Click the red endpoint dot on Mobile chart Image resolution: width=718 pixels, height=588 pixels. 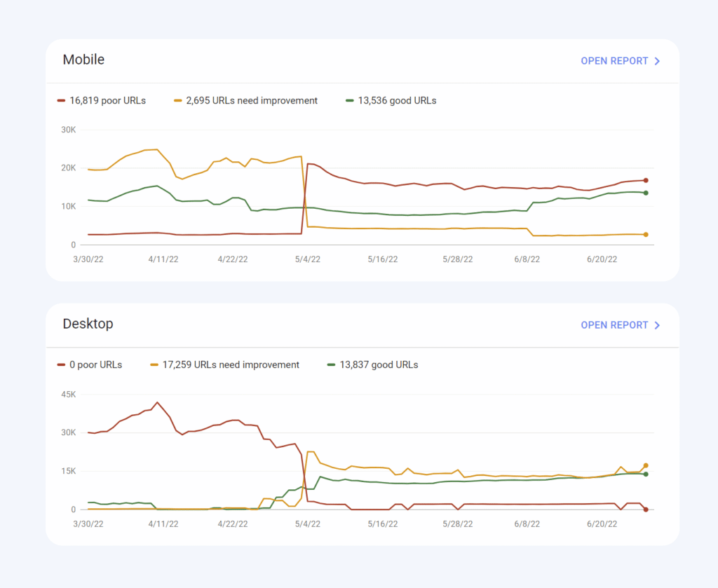click(646, 180)
